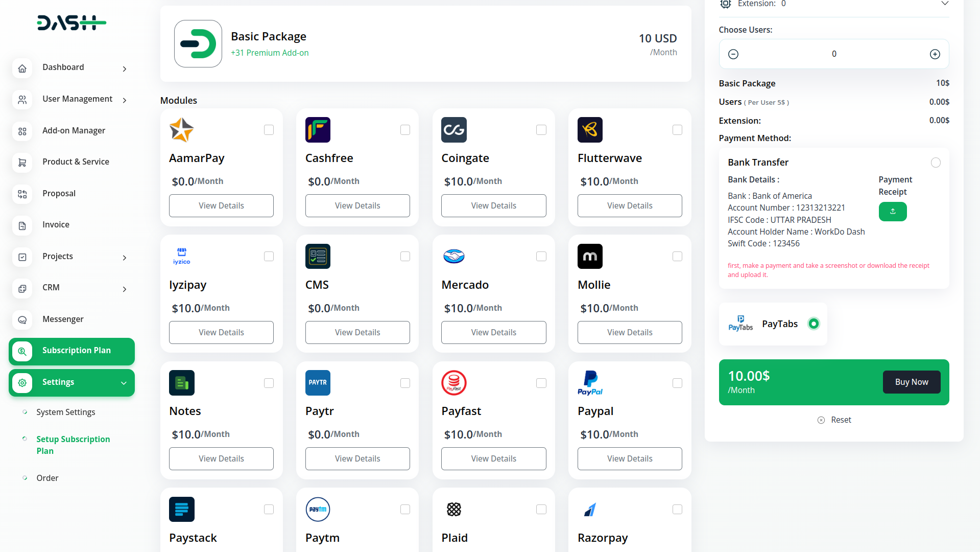
Task: Click the Paystack module logo
Action: (x=182, y=509)
